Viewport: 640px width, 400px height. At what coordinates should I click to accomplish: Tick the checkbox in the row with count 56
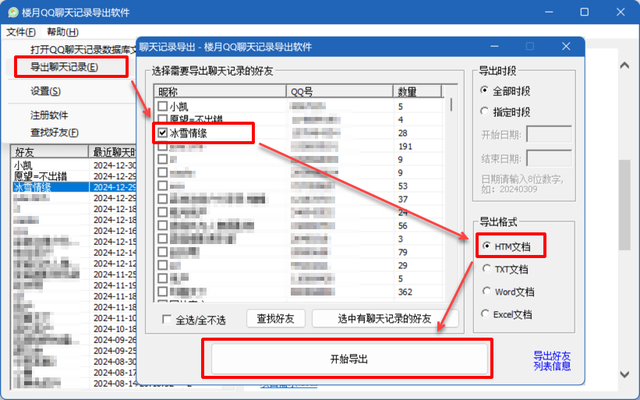162,225
